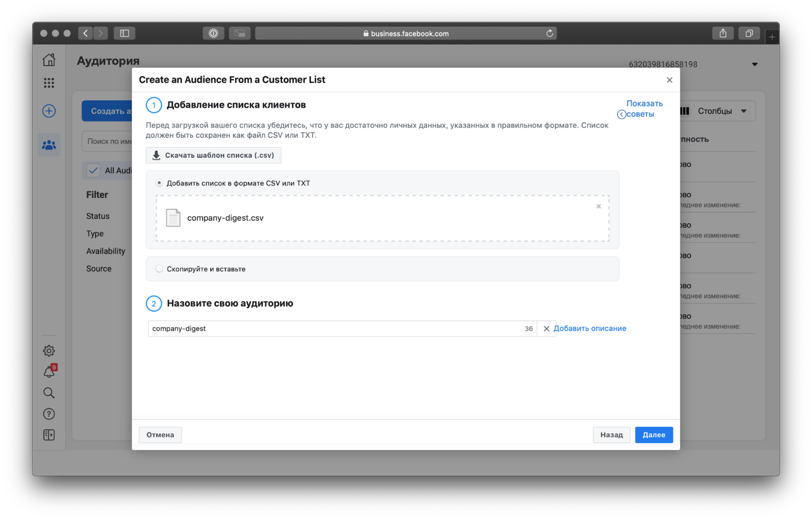Select the Audiences people icon

49,145
